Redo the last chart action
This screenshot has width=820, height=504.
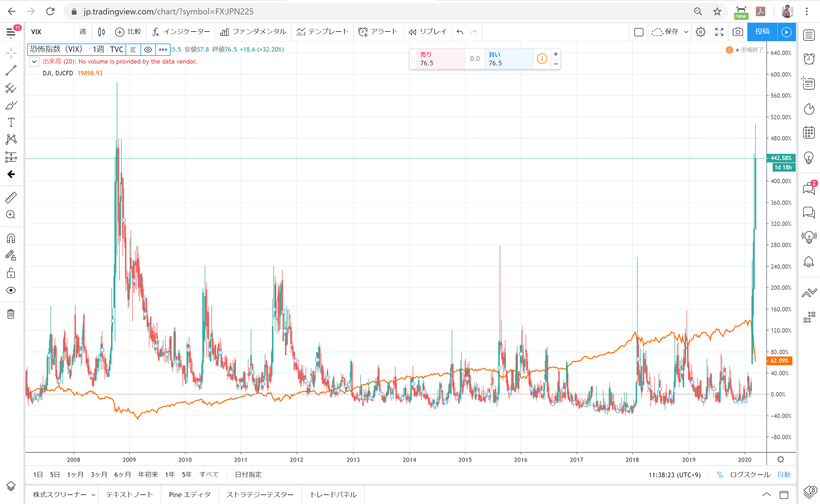473,32
